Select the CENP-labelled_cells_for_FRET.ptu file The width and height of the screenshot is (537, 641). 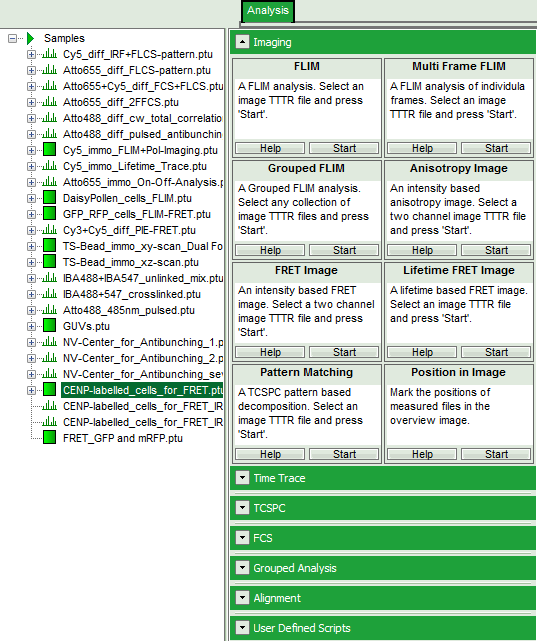(x=142, y=390)
